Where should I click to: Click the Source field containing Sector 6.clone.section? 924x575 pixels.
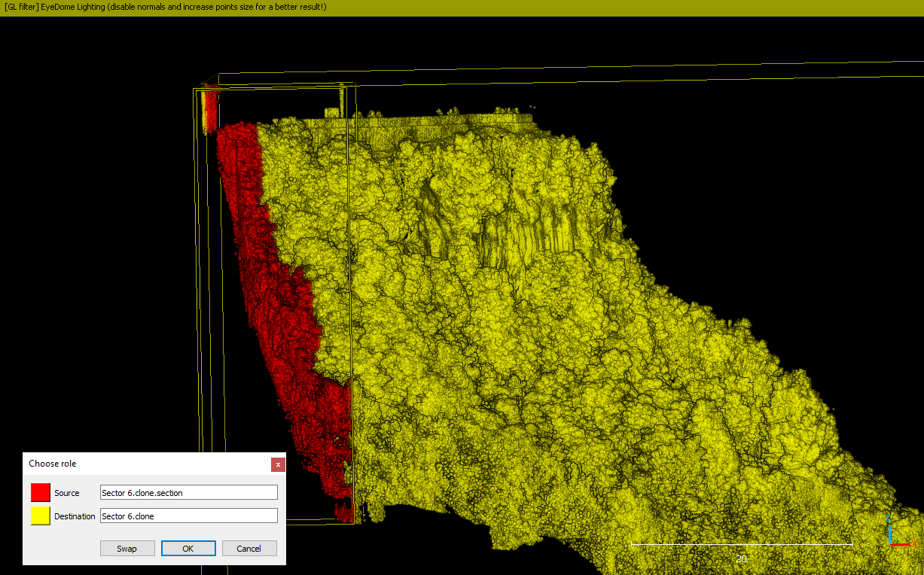[188, 492]
